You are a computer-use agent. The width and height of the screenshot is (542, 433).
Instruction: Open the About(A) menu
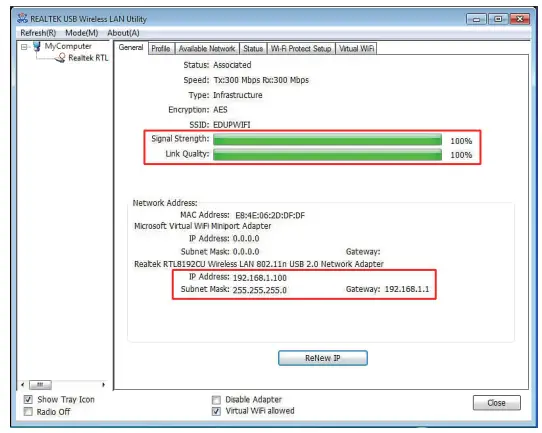(123, 33)
